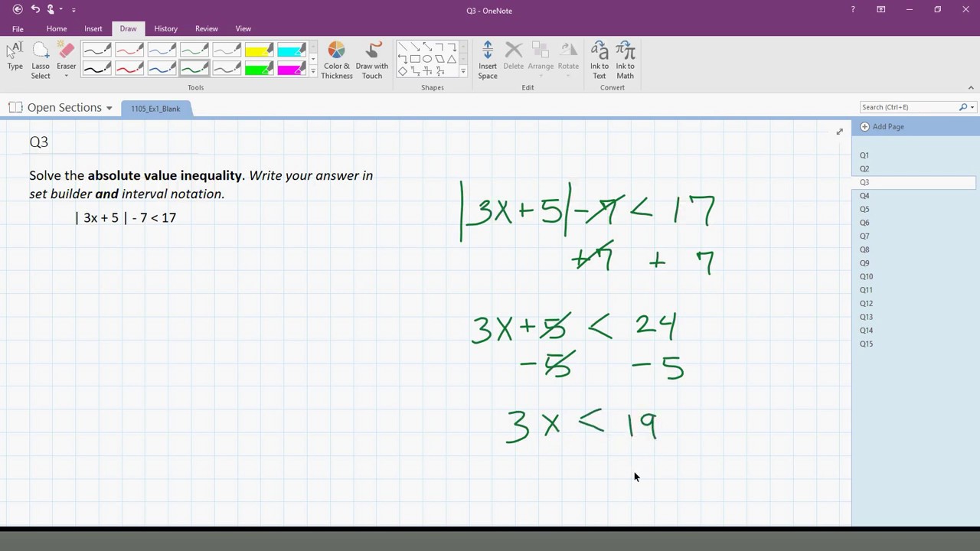Choose the triangle shape
Viewport: 980px width, 551px height.
click(x=452, y=59)
